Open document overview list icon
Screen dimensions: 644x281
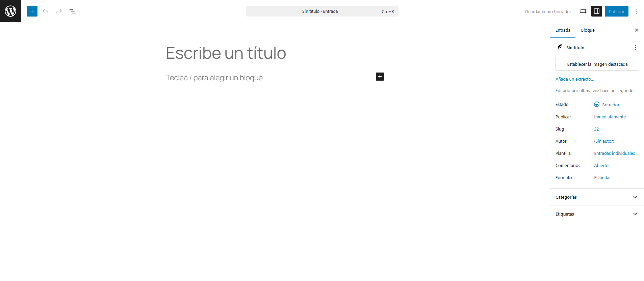pos(73,11)
